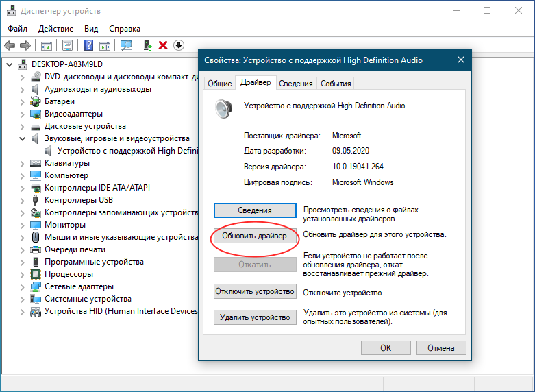
Task: Expand the Системные устройства chevron
Action: click(x=22, y=299)
